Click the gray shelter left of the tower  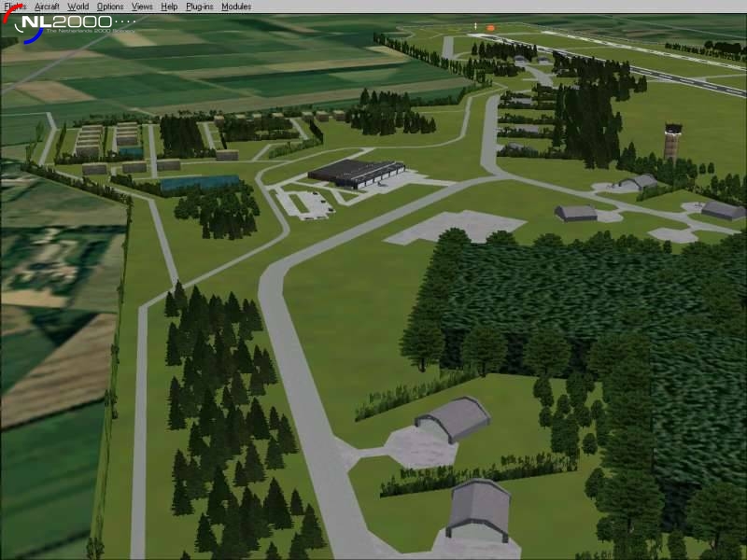click(x=638, y=181)
